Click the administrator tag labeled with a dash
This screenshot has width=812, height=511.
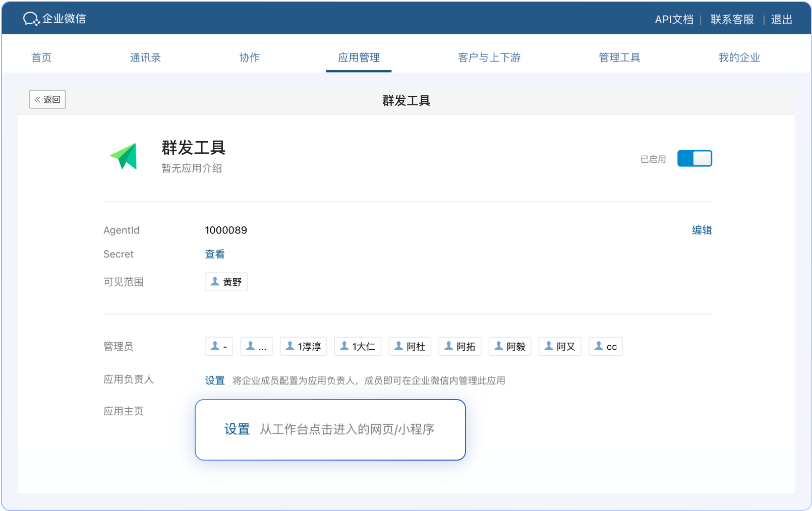tap(219, 346)
